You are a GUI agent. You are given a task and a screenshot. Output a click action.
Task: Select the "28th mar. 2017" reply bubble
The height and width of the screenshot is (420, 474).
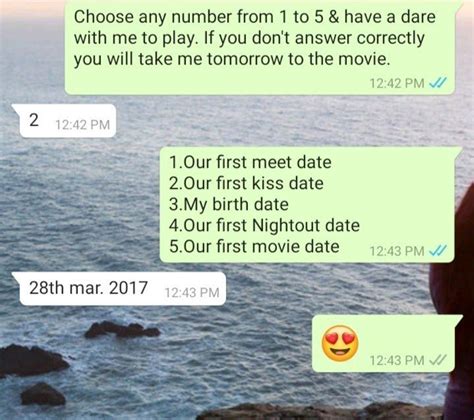119,288
